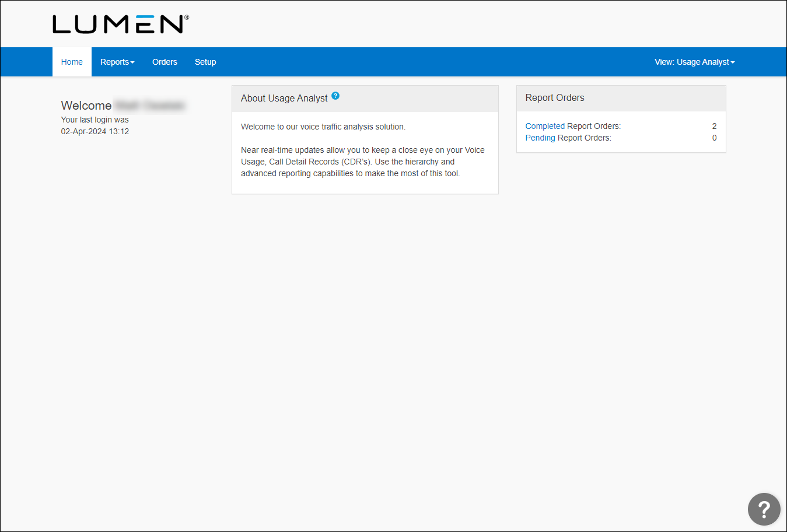This screenshot has width=787, height=532.
Task: Open the Pending report orders link
Action: 540,138
